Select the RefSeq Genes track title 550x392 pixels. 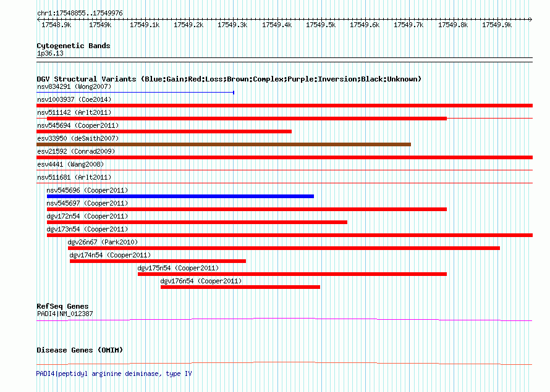pos(62,306)
